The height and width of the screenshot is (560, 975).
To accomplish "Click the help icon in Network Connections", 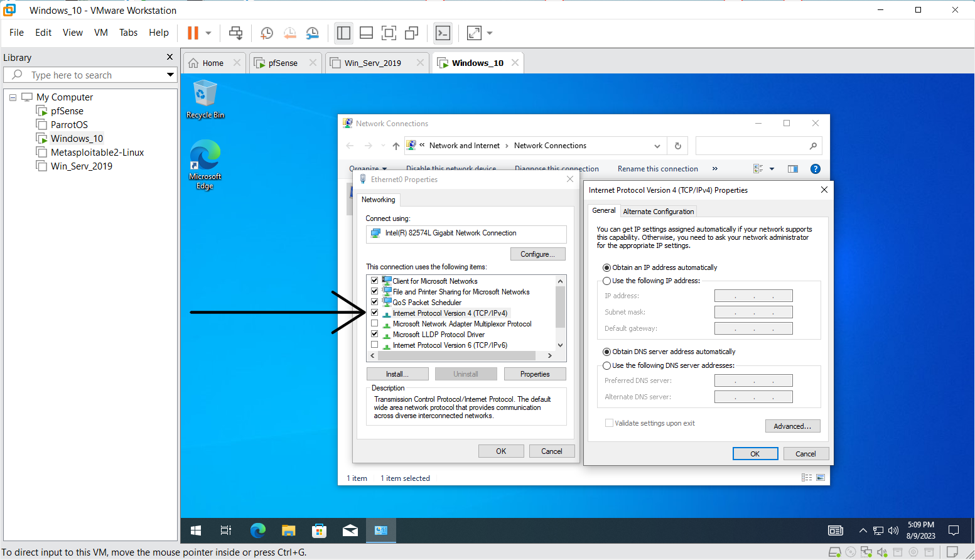I will (816, 169).
